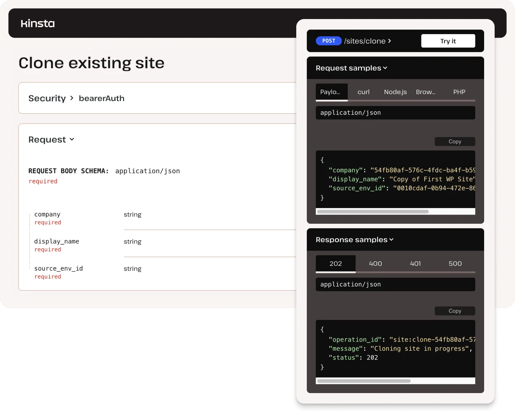The image size is (515, 420).
Task: Click the request sample horizontal scrollbar
Action: (373, 212)
